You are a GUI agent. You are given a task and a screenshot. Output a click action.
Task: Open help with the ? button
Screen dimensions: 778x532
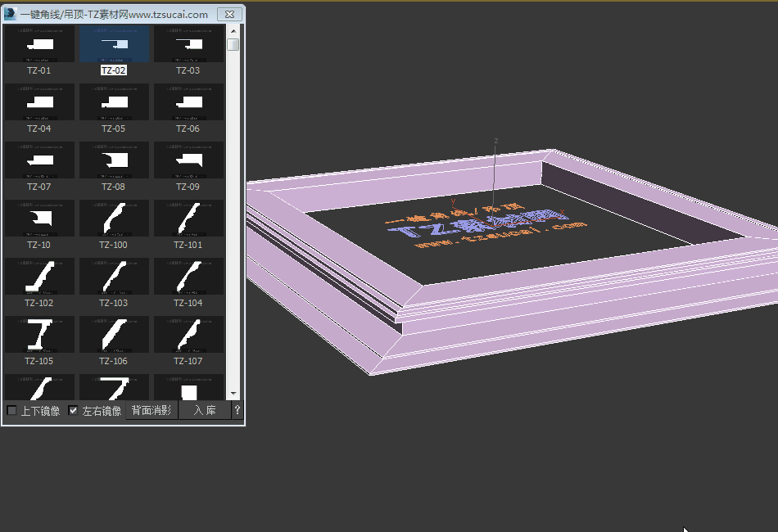click(237, 411)
